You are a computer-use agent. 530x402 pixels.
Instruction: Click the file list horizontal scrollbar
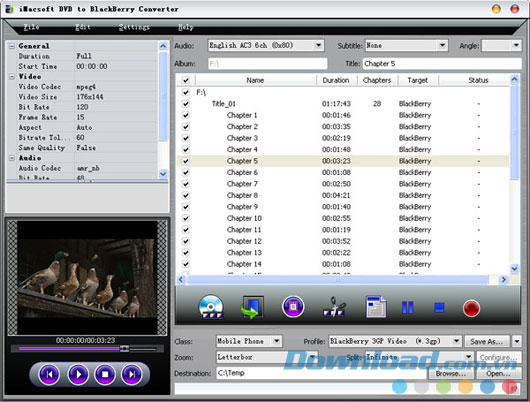(x=338, y=280)
